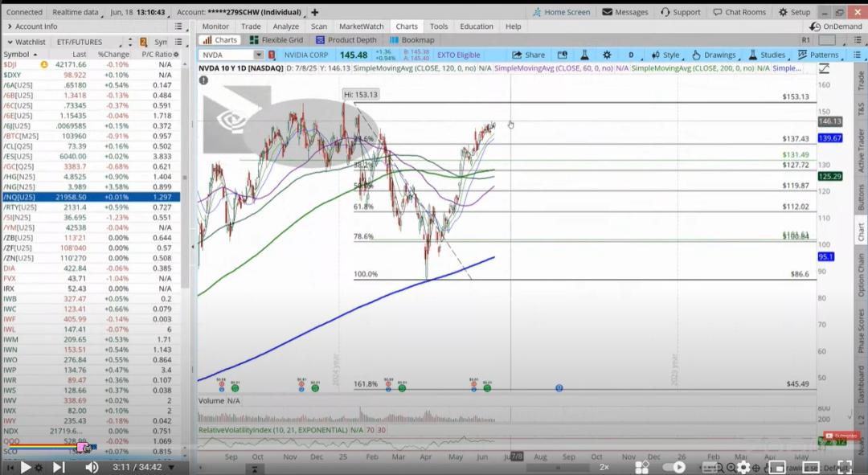
Task: Click the drawing tool icon above price axis
Action: click(x=824, y=68)
